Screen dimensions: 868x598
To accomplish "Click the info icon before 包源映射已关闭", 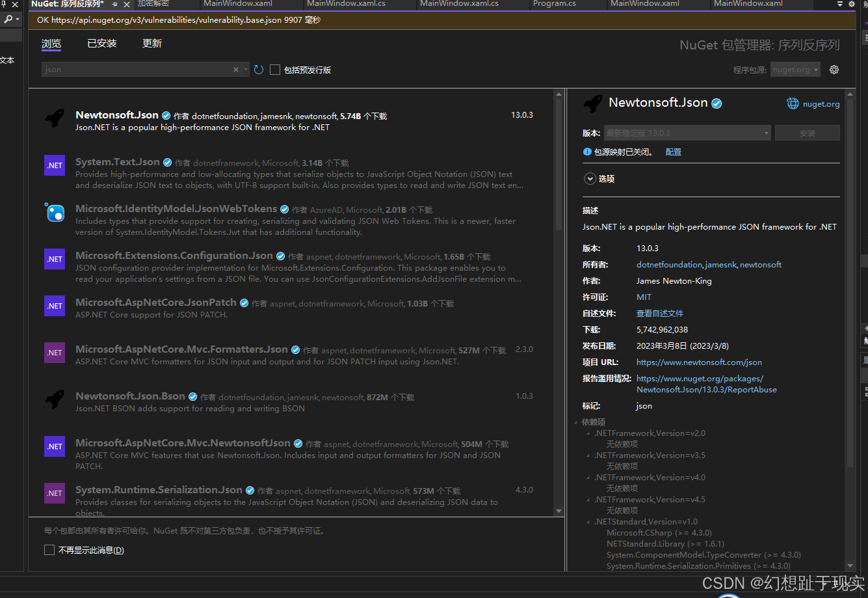I will click(587, 152).
